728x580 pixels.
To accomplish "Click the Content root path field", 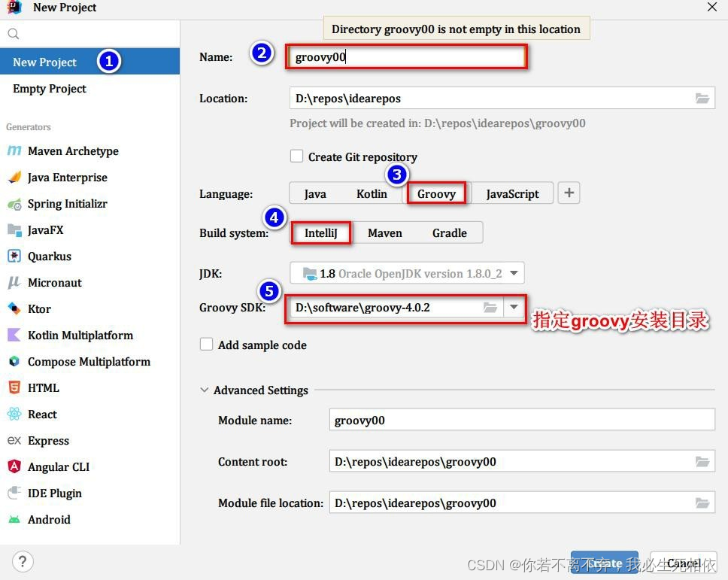I will [x=522, y=462].
